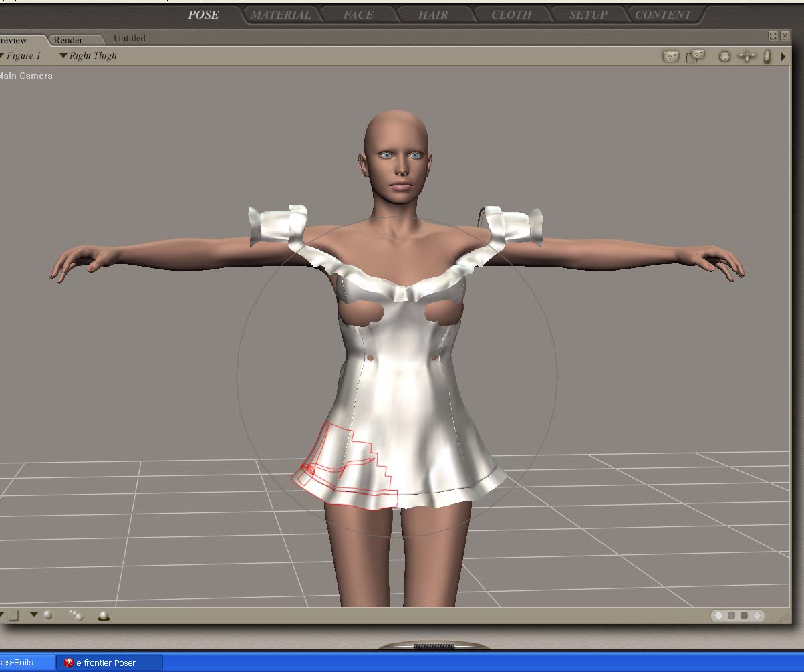
Task: Click the Render camera icon
Action: coord(670,57)
